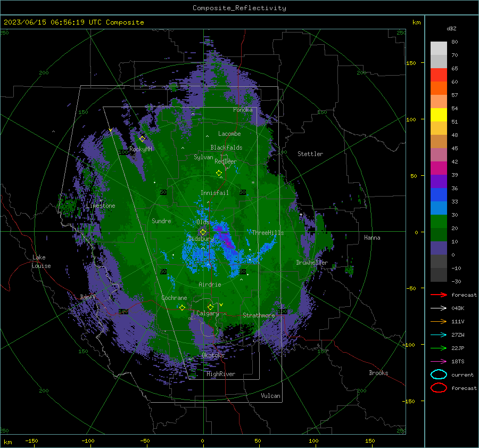479x448 pixels.
Task: Click the 'RockyMH' map label
Action: point(141,149)
